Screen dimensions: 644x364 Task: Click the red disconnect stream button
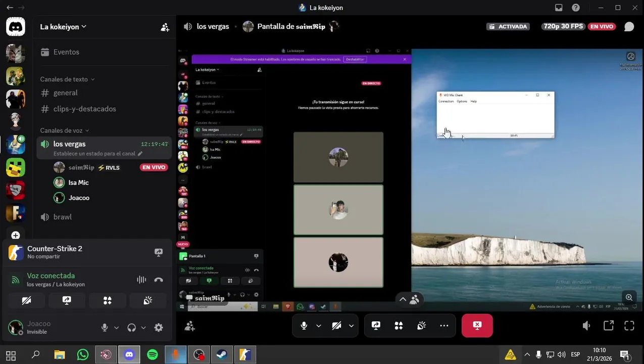click(x=477, y=326)
